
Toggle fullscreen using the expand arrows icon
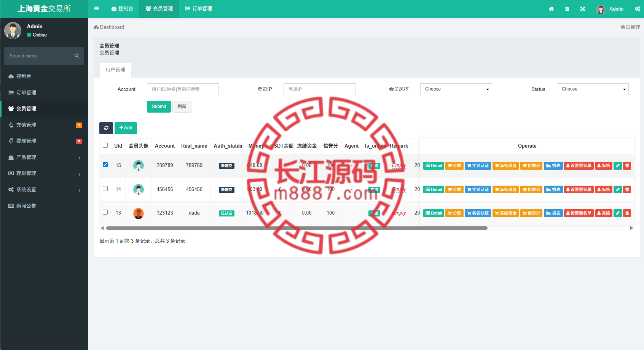click(583, 9)
